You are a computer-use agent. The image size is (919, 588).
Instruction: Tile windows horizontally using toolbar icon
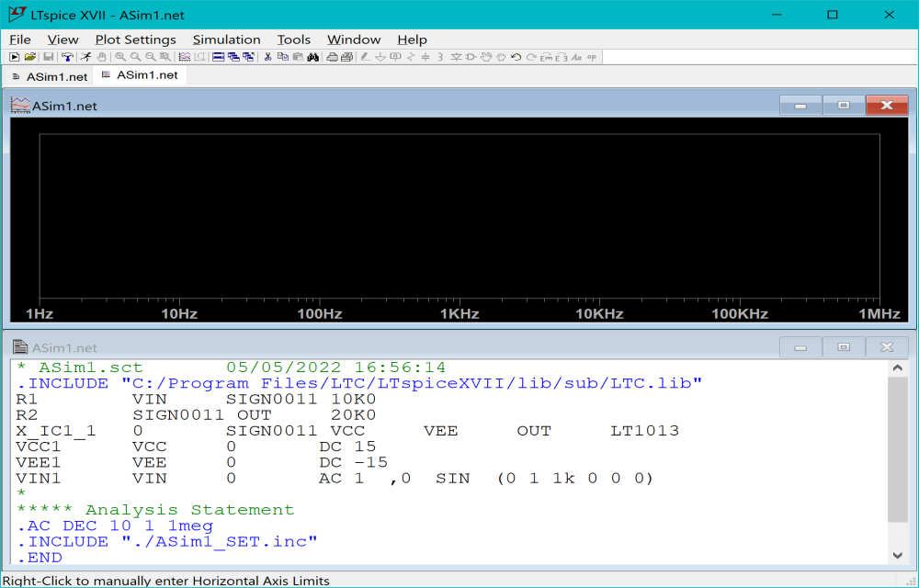tap(219, 57)
